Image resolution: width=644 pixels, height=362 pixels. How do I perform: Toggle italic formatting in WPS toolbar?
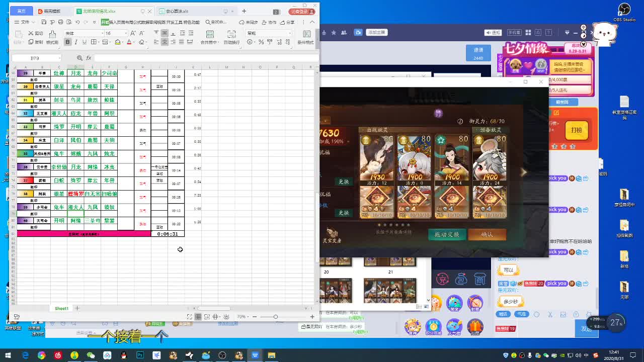76,42
